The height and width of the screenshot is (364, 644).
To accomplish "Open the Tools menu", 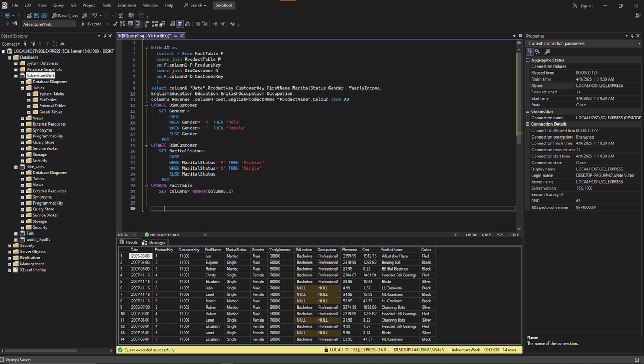I will (106, 5).
